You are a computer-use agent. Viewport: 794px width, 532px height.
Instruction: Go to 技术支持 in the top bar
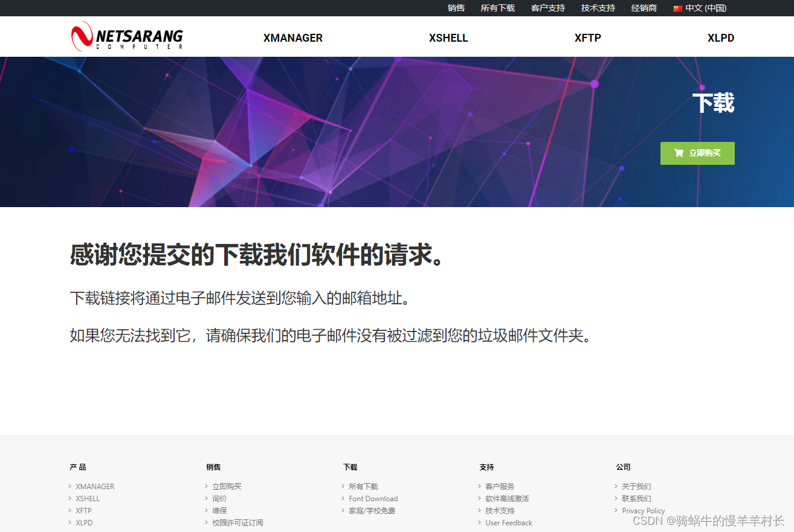[x=598, y=8]
